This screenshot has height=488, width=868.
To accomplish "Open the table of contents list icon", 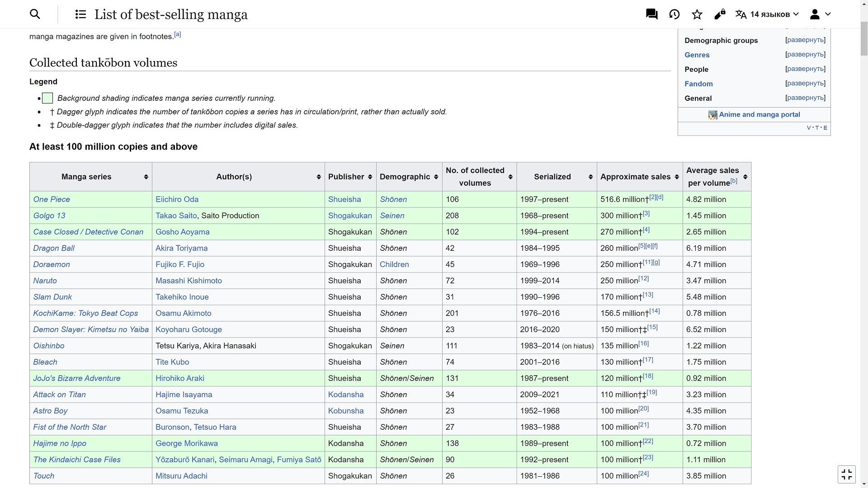I will click(x=80, y=14).
